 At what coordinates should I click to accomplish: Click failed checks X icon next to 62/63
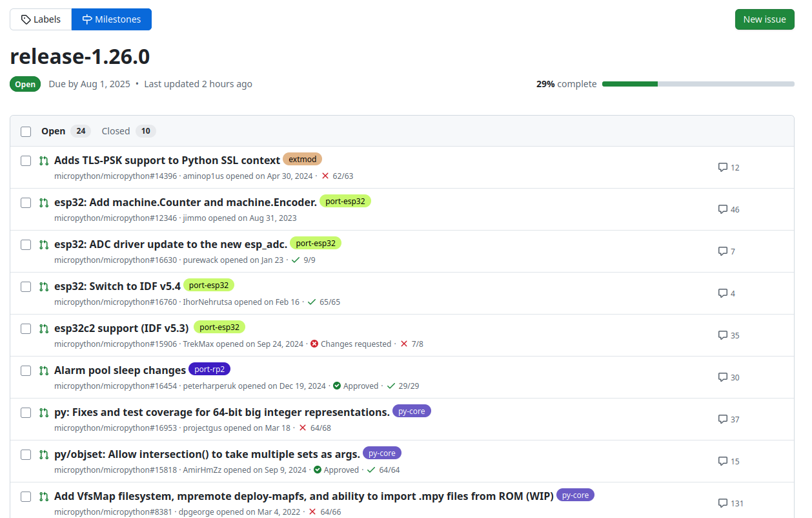tap(325, 176)
